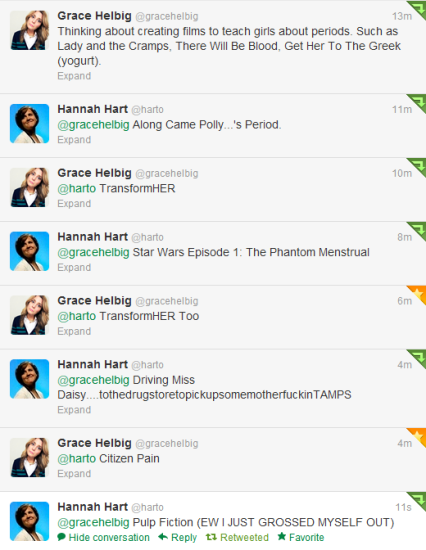
Task: Expand the Driving Miss Daisy tweet
Action: click(74, 410)
